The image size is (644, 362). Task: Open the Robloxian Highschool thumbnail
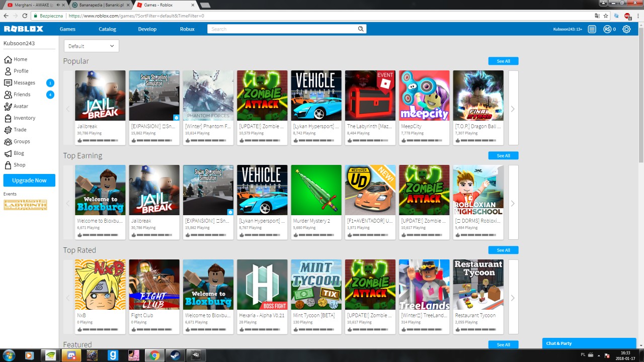[478, 190]
